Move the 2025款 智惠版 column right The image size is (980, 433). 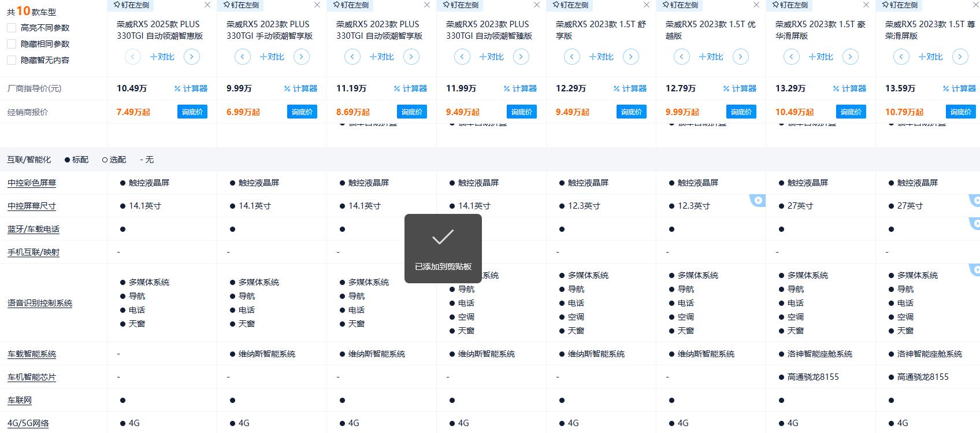point(192,57)
